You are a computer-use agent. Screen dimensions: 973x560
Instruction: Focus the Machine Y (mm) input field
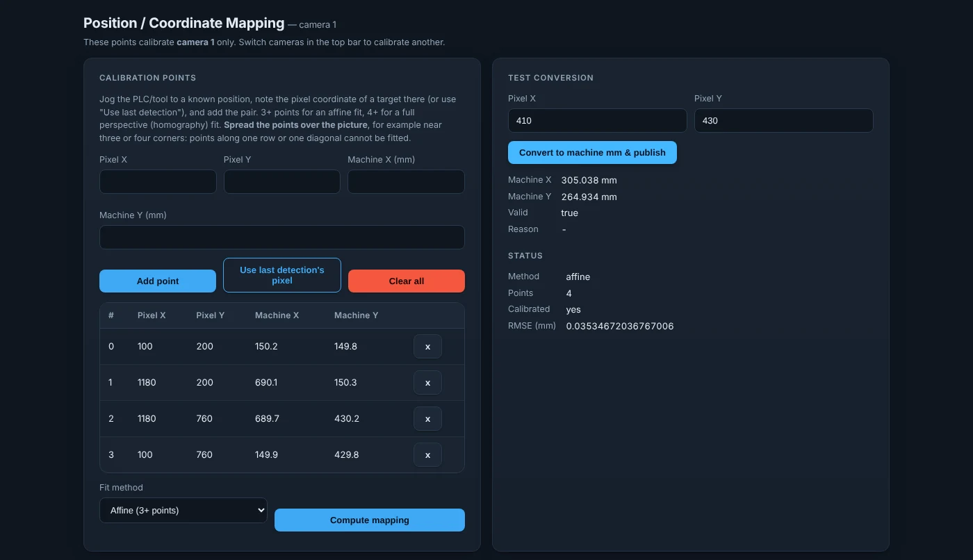[282, 237]
